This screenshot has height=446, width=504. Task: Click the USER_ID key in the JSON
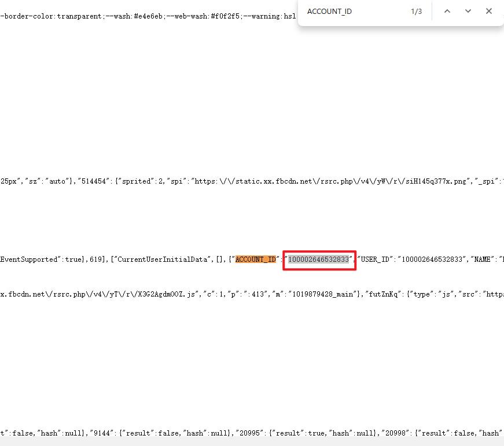click(376, 259)
